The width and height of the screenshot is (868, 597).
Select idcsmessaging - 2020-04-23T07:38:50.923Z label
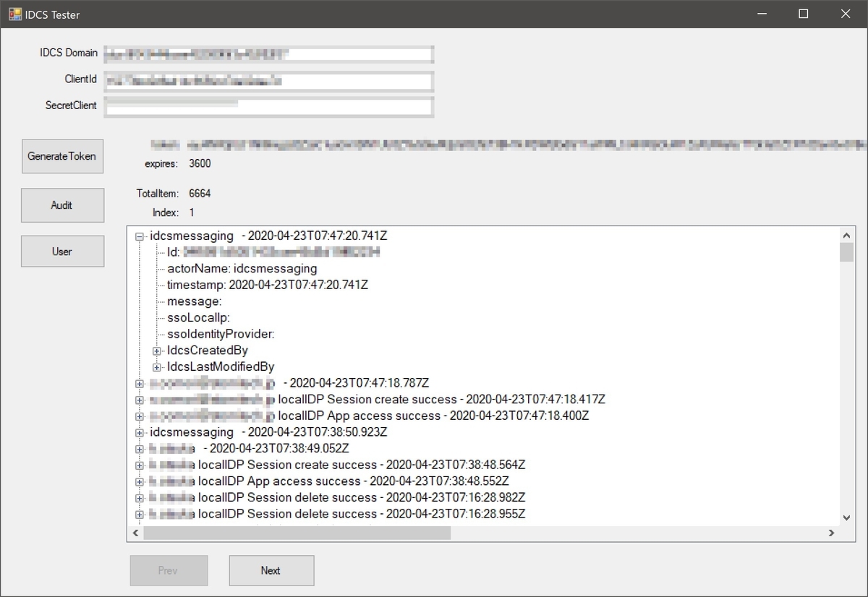(x=268, y=432)
